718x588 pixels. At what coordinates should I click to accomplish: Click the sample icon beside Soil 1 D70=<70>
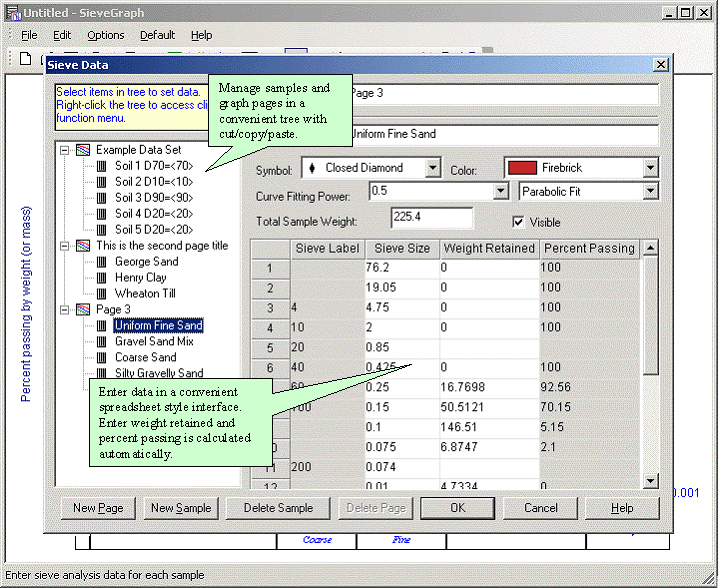102,166
